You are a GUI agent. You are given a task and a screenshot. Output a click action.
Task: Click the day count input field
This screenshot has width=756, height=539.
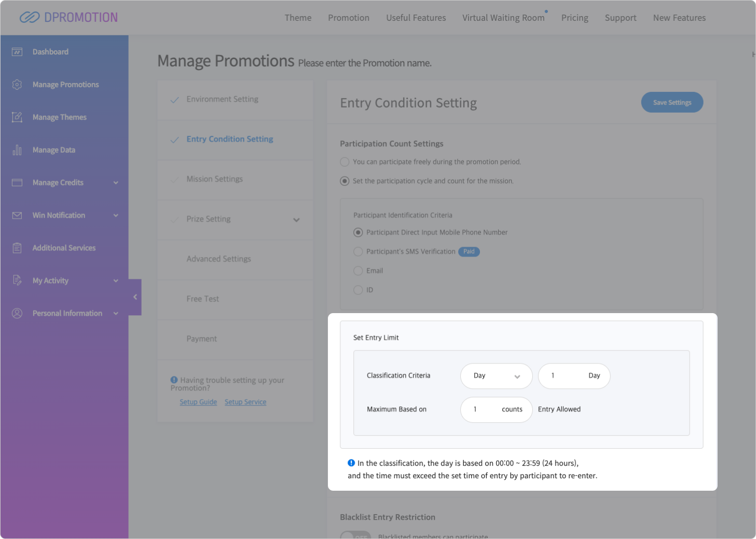[x=574, y=376]
